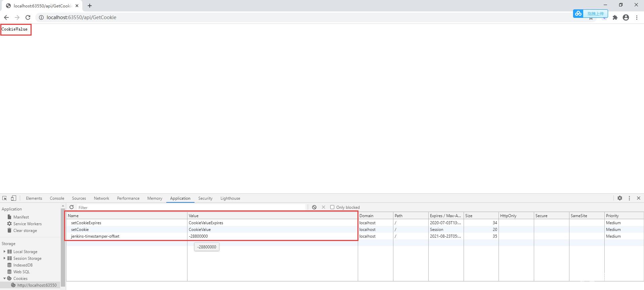Screen dimensions: 644x290
Task: Open the DevTools three-dot customize menu
Action: coord(629,198)
